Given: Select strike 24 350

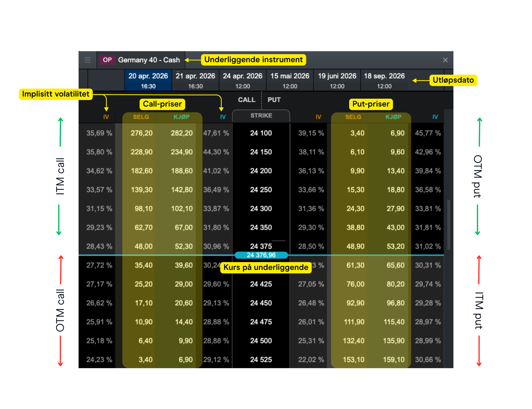Looking at the screenshot, I should click(261, 227).
